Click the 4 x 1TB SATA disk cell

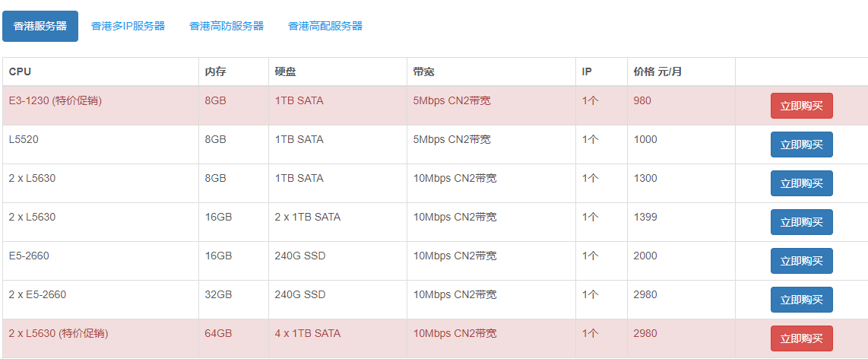pos(308,333)
